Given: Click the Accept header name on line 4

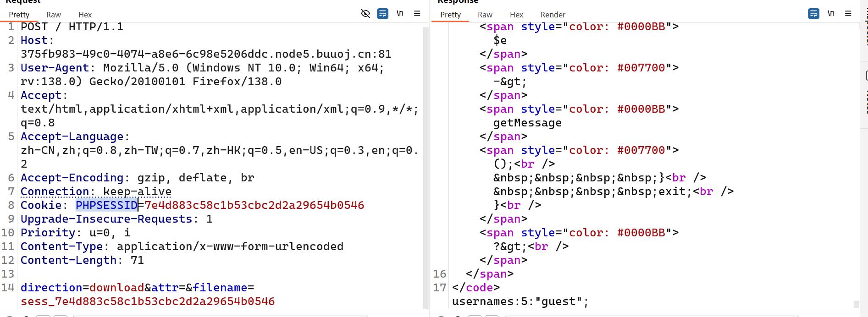Looking at the screenshot, I should pyautogui.click(x=41, y=95).
